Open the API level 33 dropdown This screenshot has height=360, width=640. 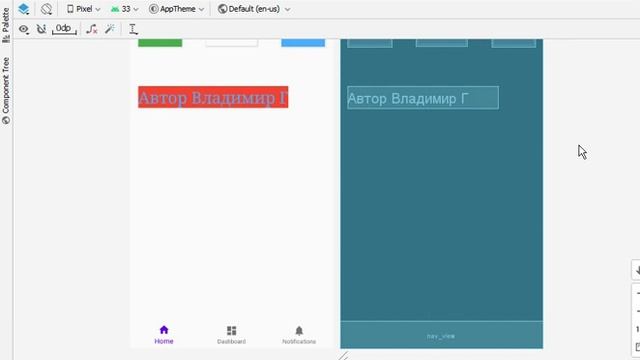(x=124, y=9)
